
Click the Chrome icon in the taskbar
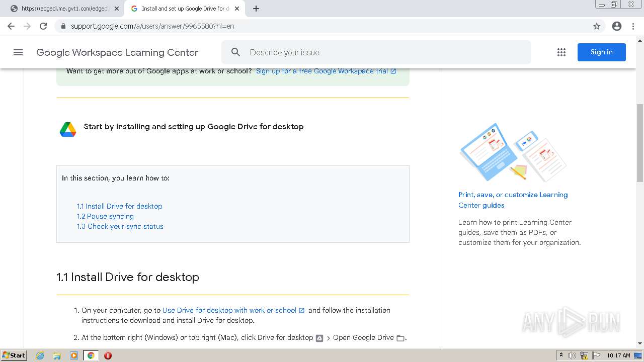(91, 355)
